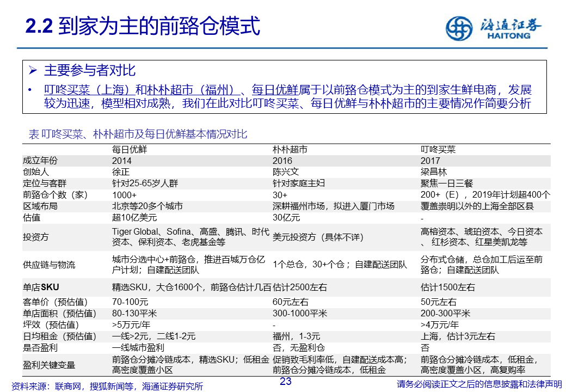The image size is (566, 392).
Task: Click cell 超10亿美元
Action: [134, 218]
